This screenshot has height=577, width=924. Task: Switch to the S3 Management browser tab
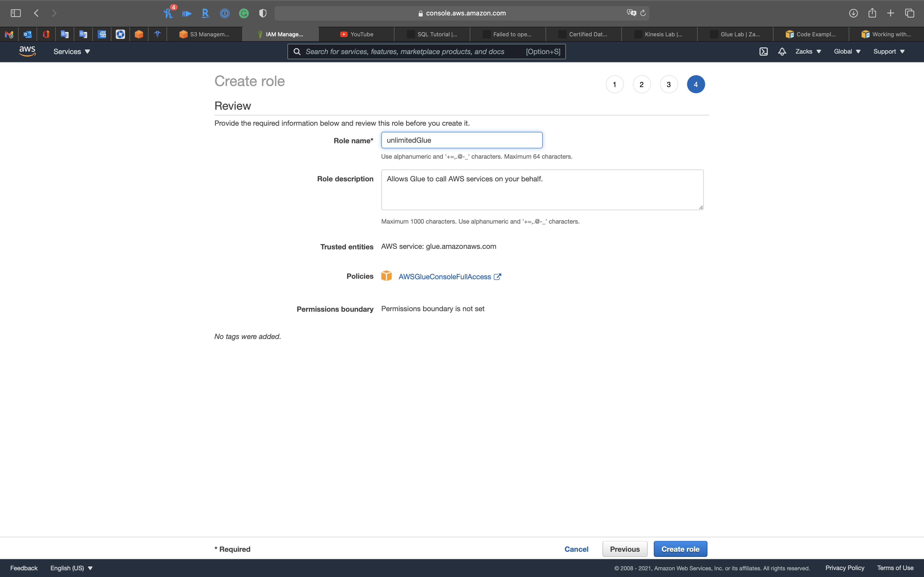coord(205,34)
